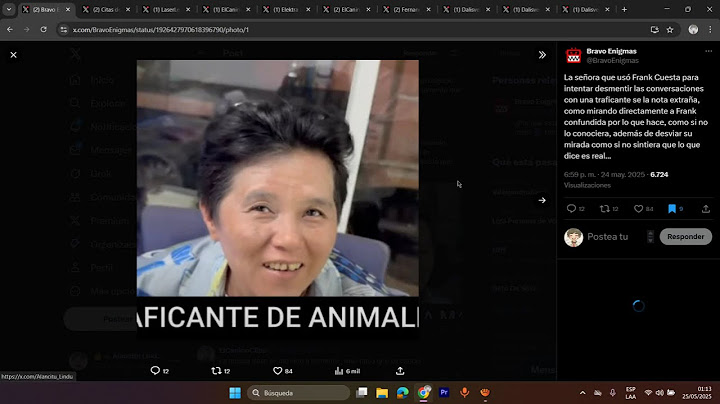This screenshot has height=404, width=720.
Task: Open Chrome three-dot menu
Action: 710,29
